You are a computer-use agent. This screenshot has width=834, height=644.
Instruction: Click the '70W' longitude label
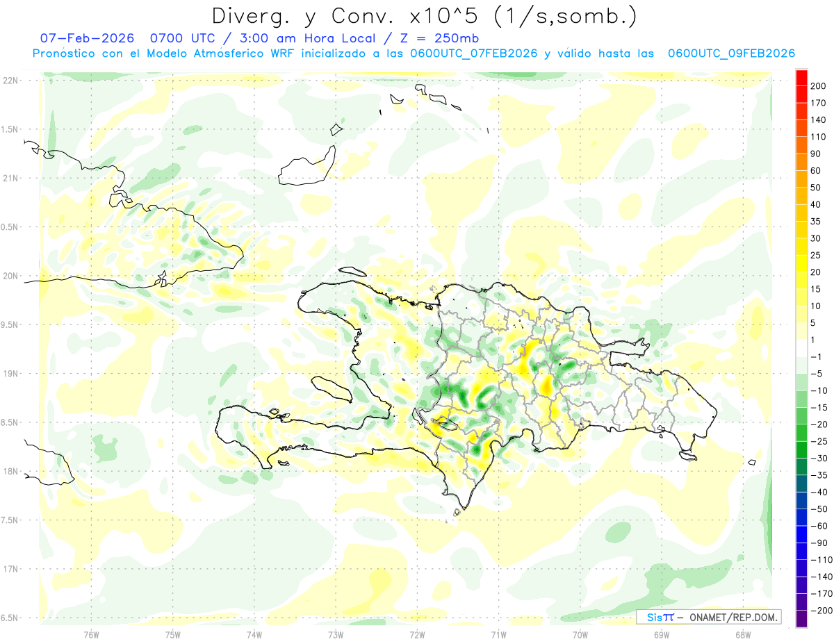click(580, 634)
